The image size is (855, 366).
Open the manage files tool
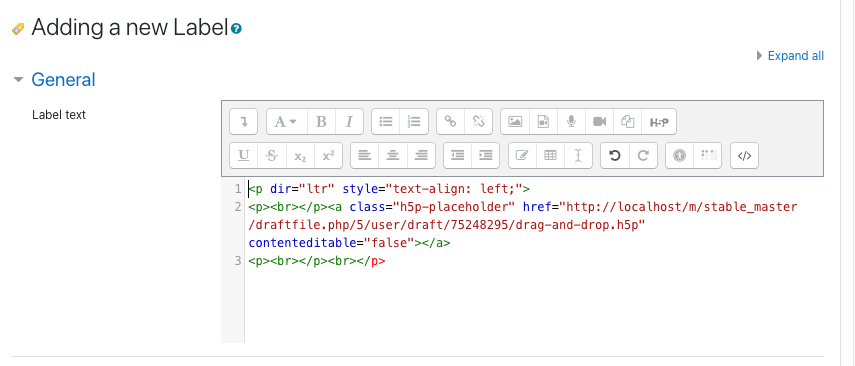click(628, 121)
